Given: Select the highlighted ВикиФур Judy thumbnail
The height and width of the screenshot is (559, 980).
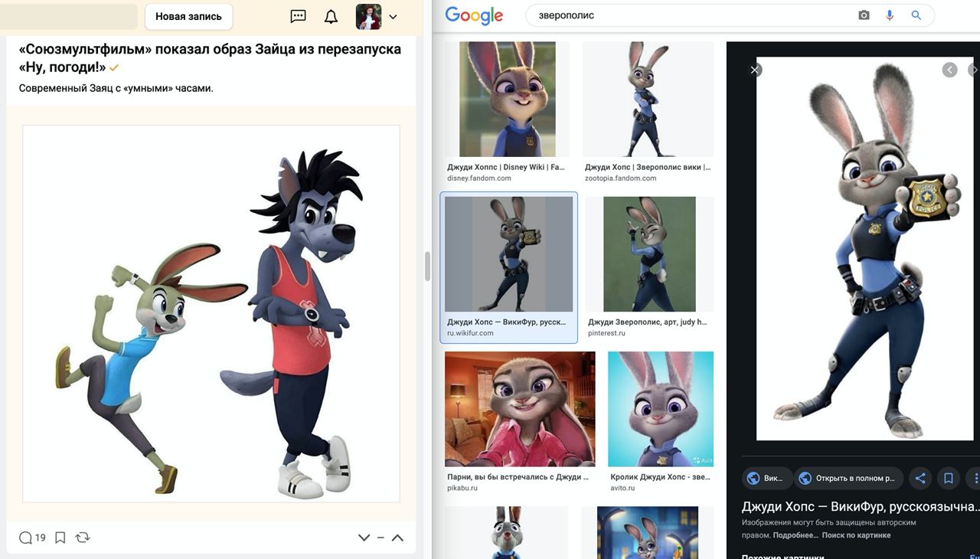Looking at the screenshot, I should 508,254.
